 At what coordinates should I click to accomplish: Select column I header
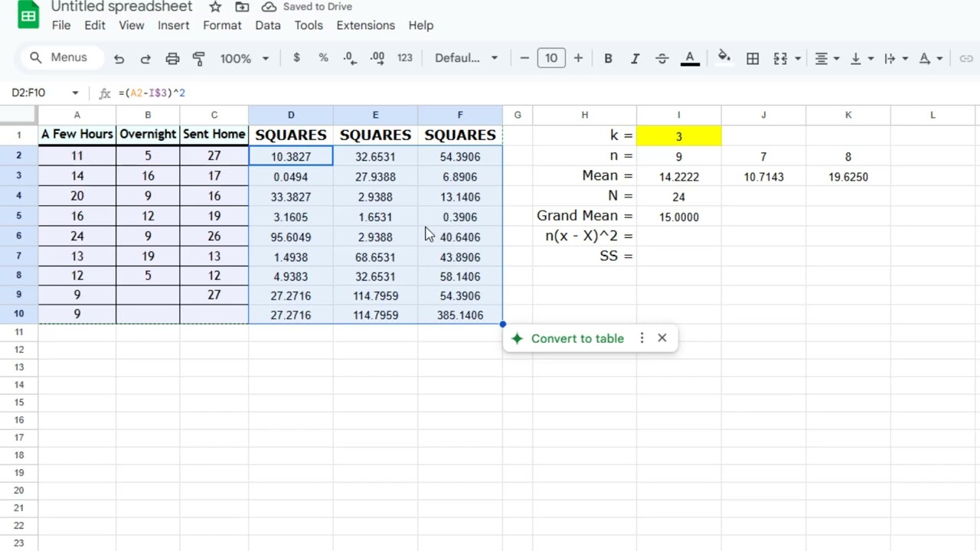pos(678,115)
